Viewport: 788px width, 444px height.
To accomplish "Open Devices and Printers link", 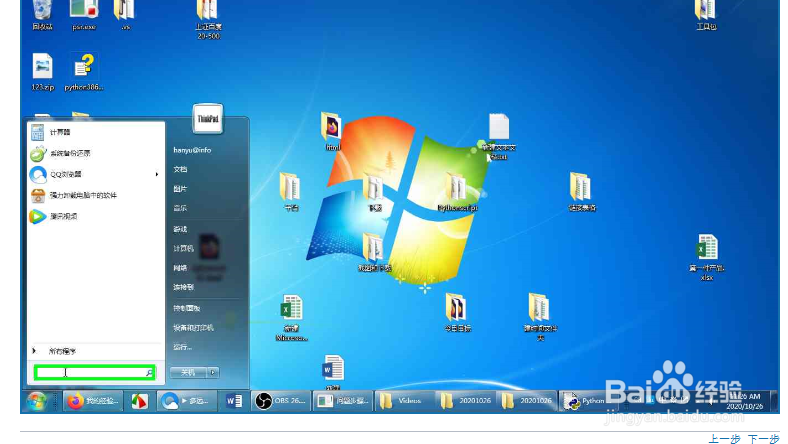I will (193, 328).
